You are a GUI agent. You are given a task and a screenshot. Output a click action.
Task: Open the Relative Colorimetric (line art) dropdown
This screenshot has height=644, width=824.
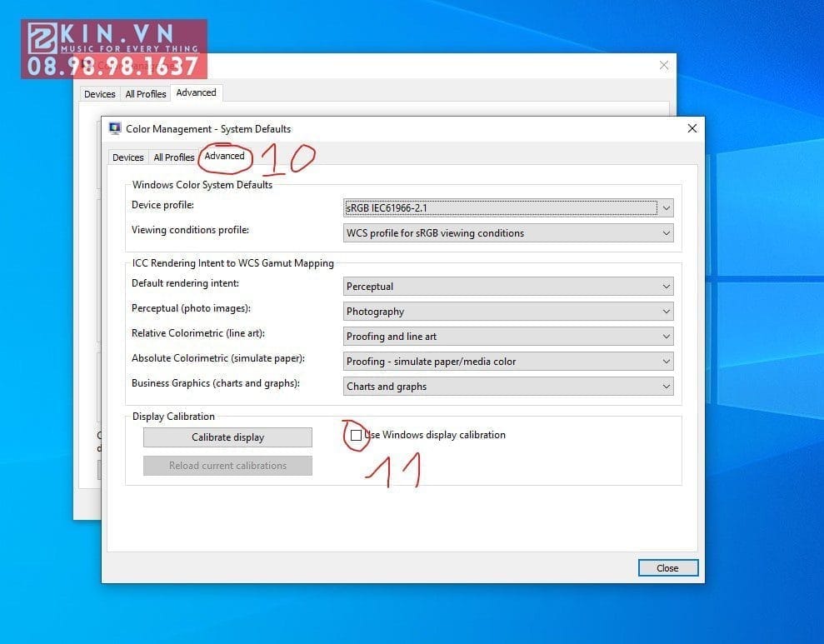click(665, 336)
